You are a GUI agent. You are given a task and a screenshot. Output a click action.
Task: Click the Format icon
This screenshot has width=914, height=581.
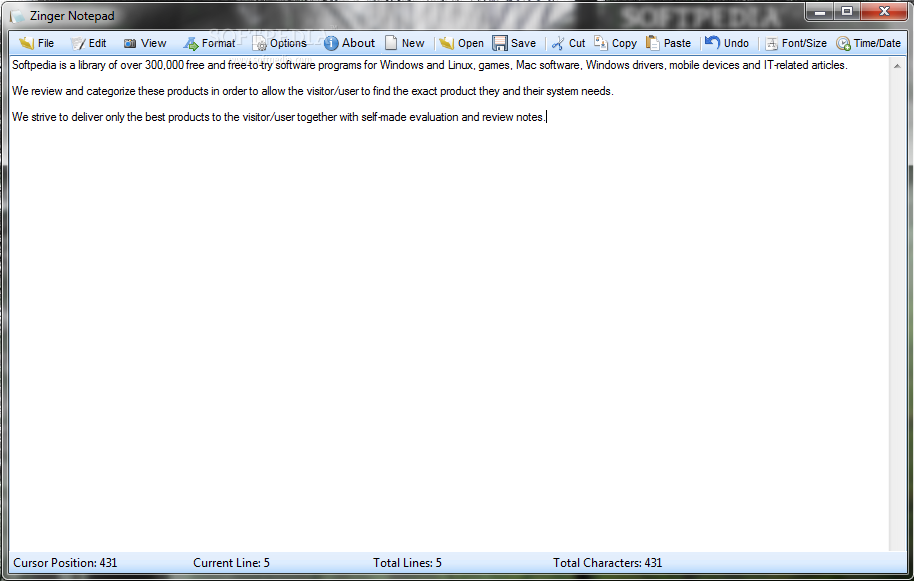[x=191, y=43]
